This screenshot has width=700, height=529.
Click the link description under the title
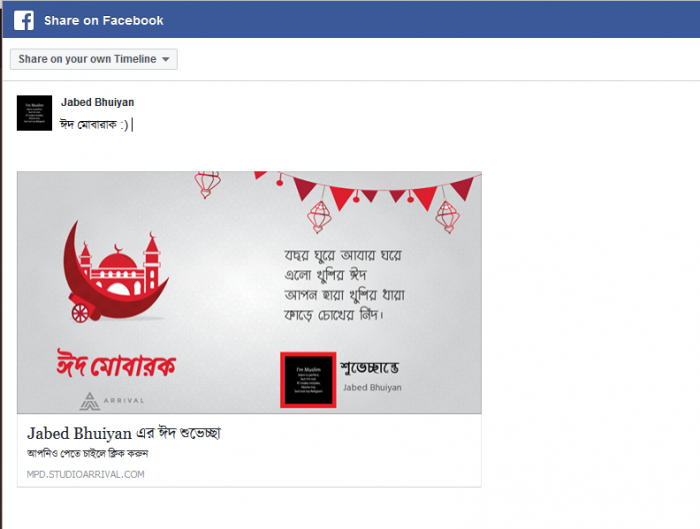(88, 454)
